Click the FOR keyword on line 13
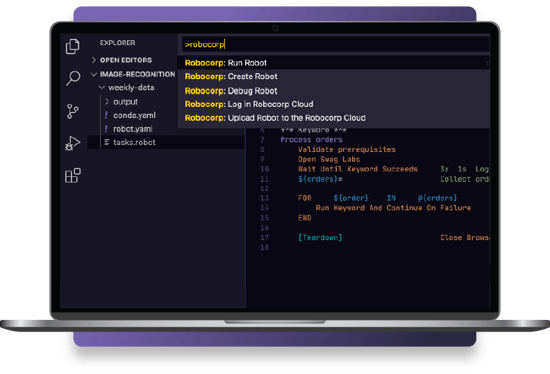Screen dimensions: 550x374 tap(304, 198)
